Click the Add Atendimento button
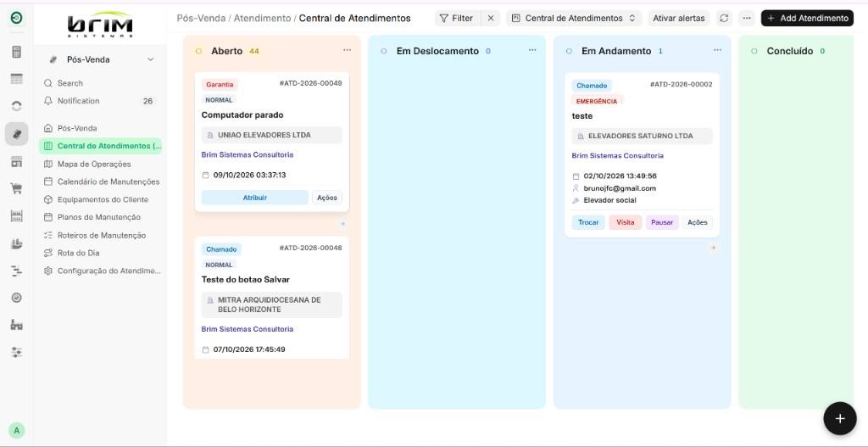Screen dimensions: 868x447 (x=807, y=19)
